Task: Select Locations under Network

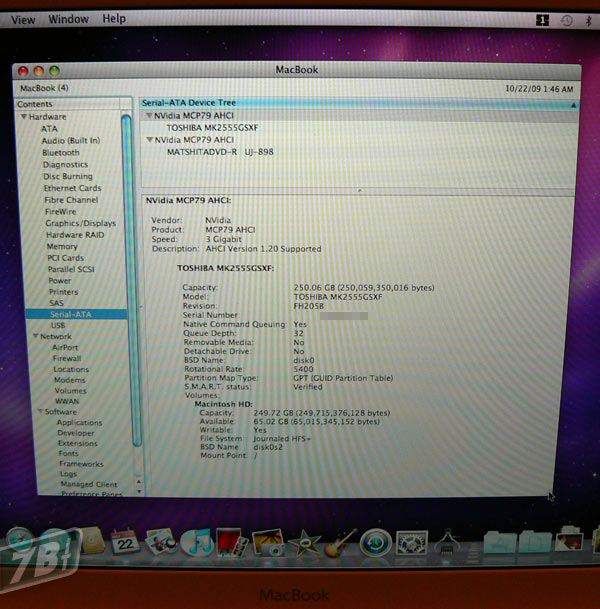Action: coord(71,369)
